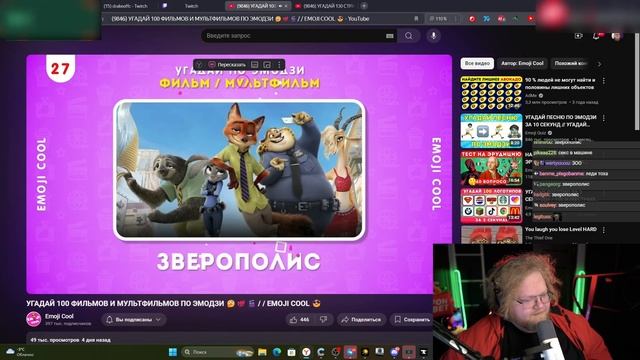Switch to the Twitch browser tab
The height and width of the screenshot is (360, 640).
[191, 6]
